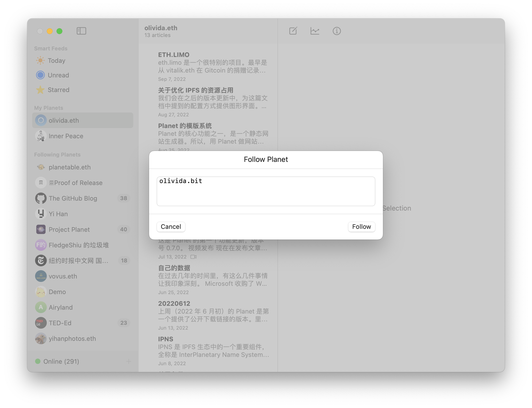Click the Unread blue circle icon
The width and height of the screenshot is (532, 408).
click(x=40, y=75)
